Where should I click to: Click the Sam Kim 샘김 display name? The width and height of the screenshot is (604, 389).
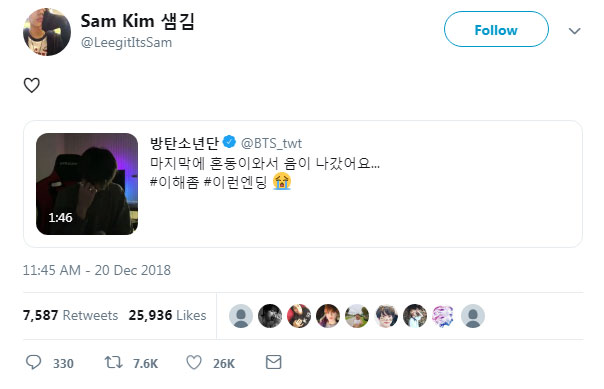[x=138, y=21]
